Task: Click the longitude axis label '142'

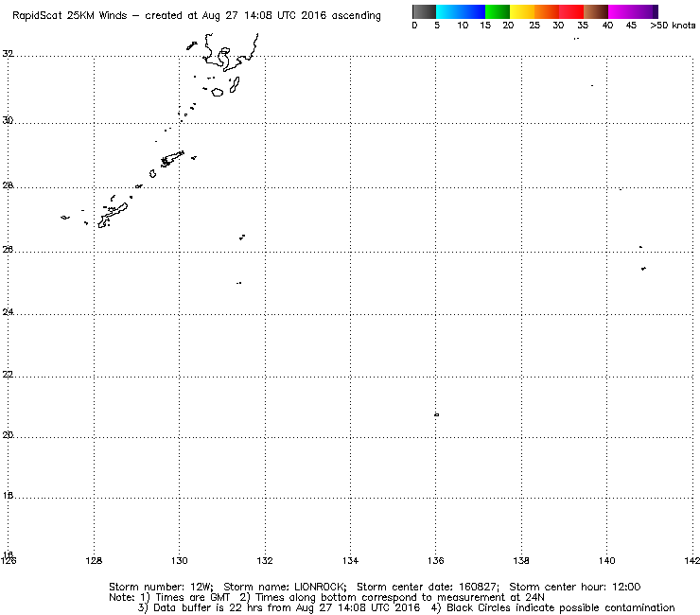Action: pyautogui.click(x=691, y=560)
